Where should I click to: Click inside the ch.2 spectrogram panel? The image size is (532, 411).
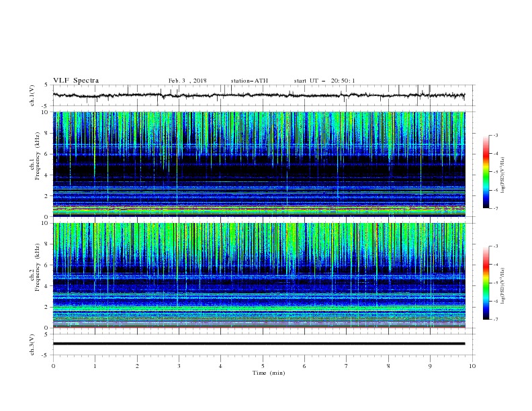[x=259, y=275]
